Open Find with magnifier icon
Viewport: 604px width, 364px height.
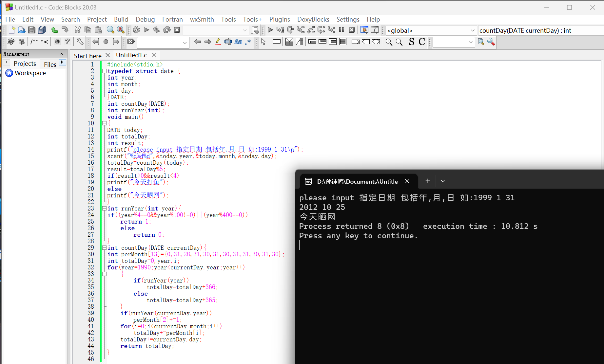111,30
